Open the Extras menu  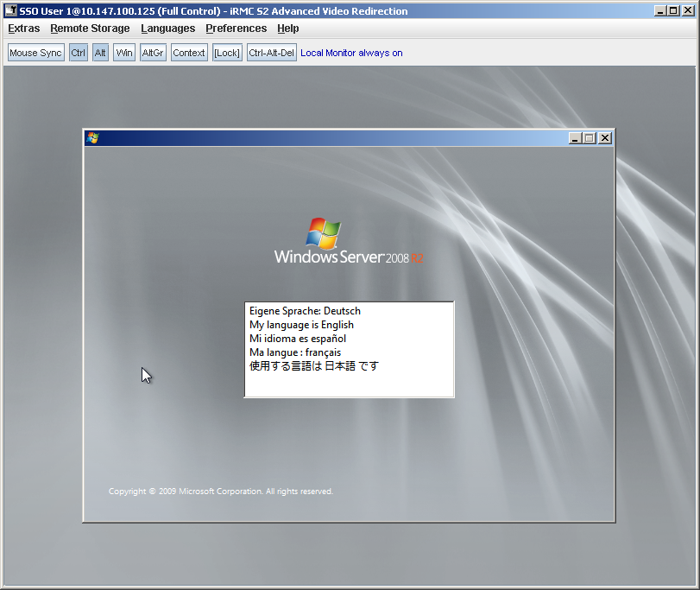point(24,29)
